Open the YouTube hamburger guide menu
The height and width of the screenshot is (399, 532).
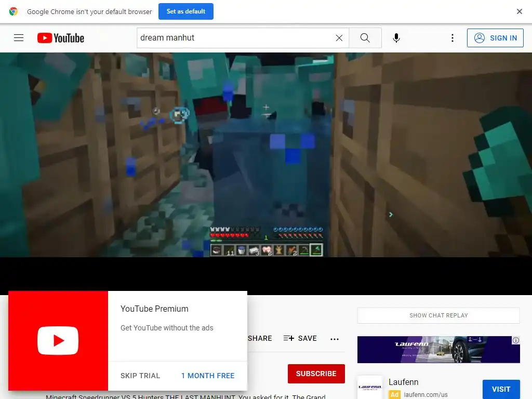19,37
